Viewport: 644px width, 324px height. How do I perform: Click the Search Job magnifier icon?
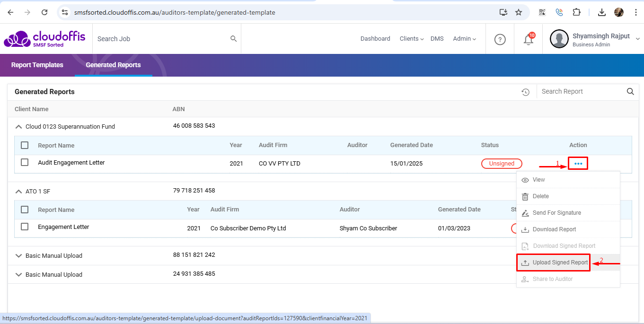coord(233,39)
